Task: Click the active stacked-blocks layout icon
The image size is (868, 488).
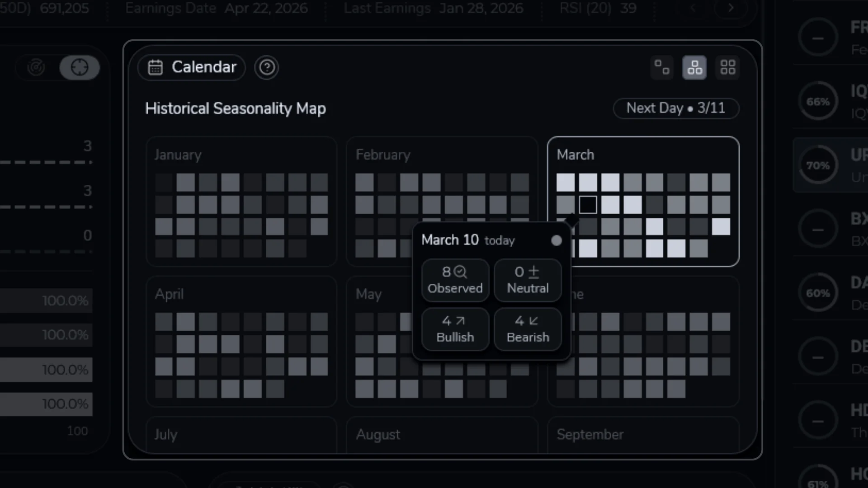Action: (x=694, y=67)
